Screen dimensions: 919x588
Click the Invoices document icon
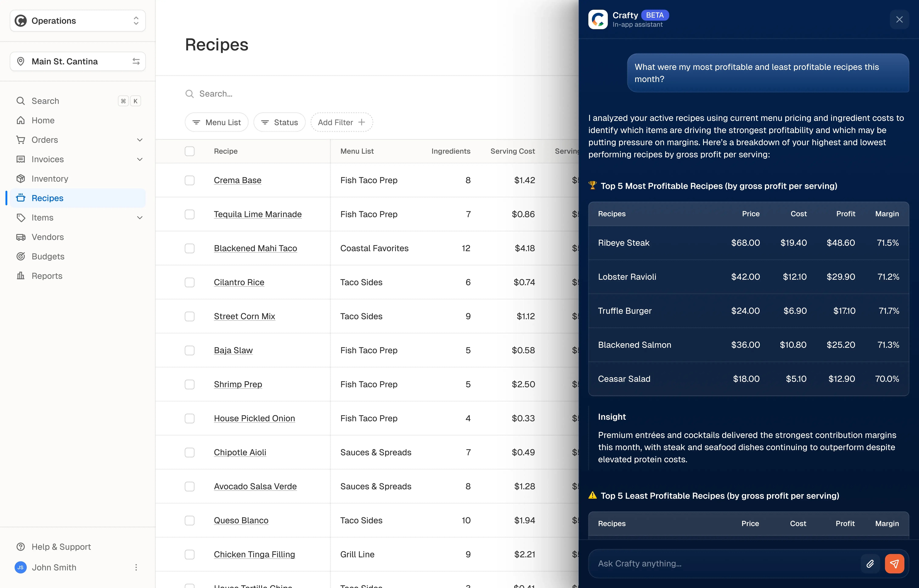[x=21, y=159]
